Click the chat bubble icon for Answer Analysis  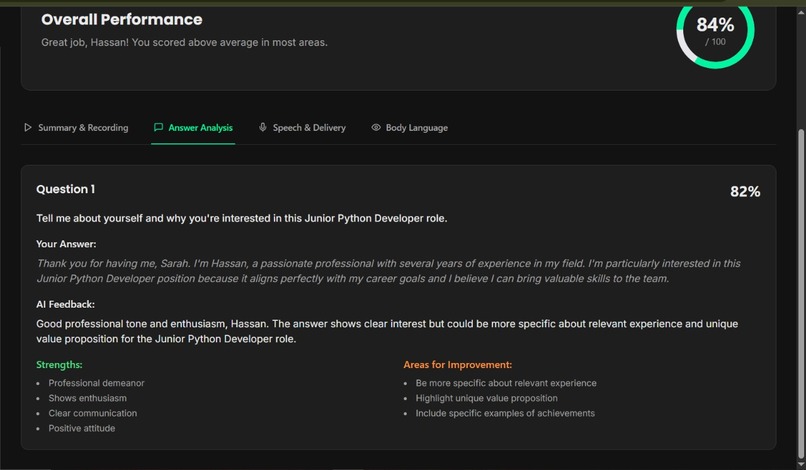(158, 128)
